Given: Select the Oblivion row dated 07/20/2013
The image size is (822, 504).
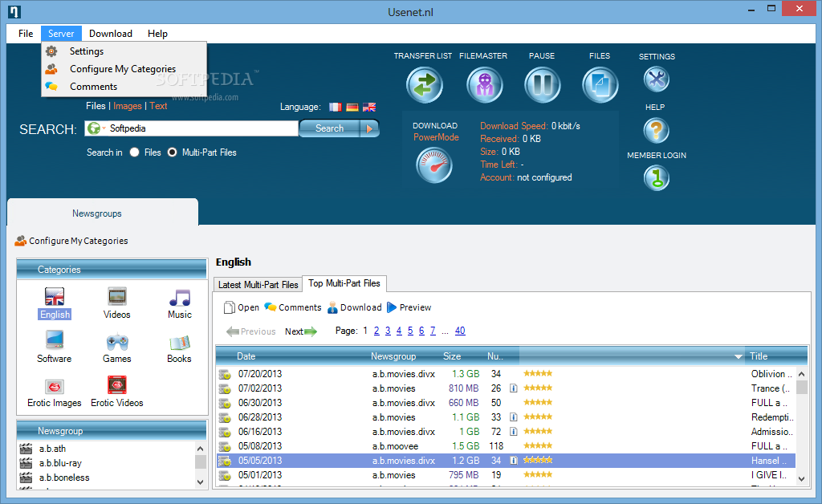Looking at the screenshot, I should 507,374.
